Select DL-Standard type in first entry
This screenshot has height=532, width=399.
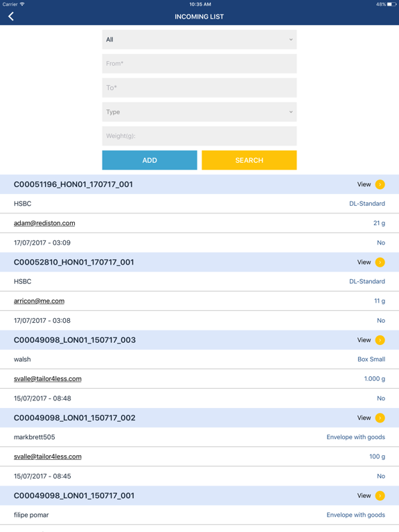point(367,204)
